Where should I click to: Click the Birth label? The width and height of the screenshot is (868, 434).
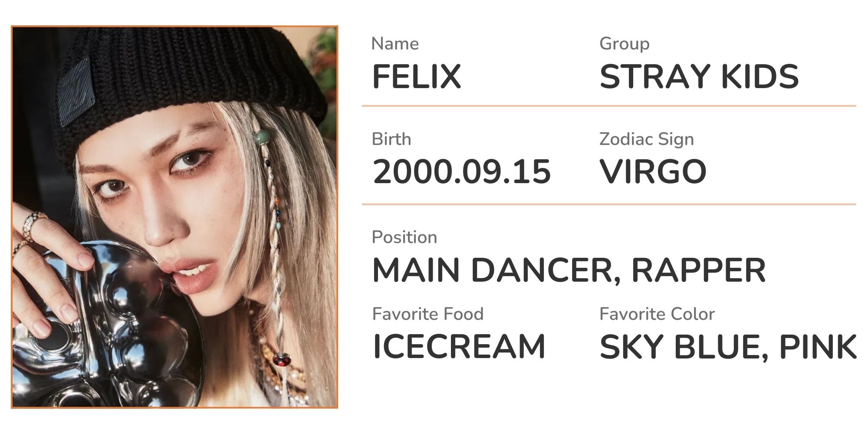pos(391,139)
